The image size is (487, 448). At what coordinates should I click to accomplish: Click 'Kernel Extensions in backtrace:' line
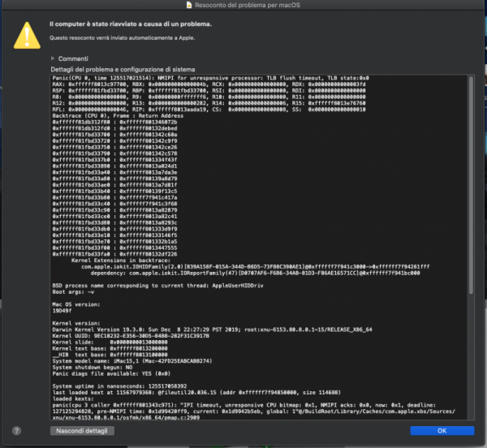[121, 261]
